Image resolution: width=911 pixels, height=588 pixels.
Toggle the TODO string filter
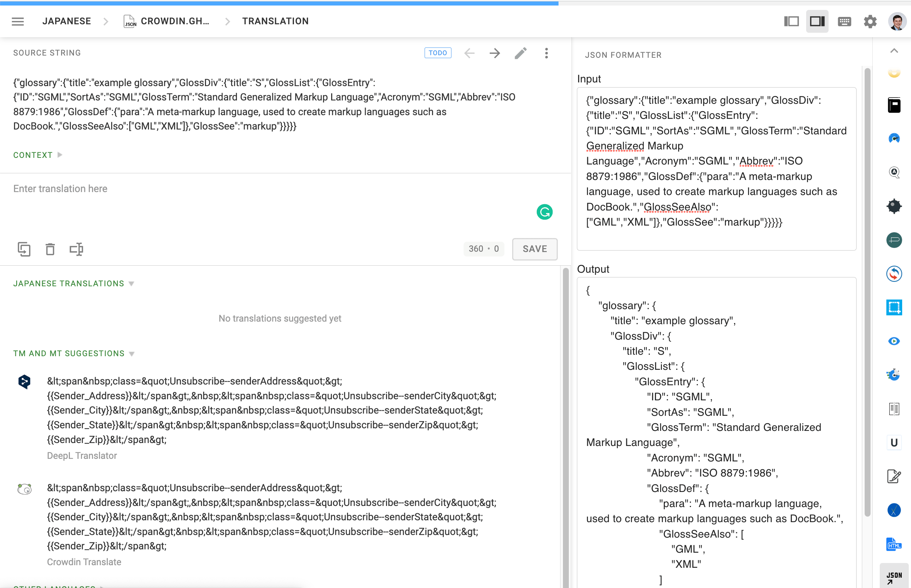pos(438,53)
